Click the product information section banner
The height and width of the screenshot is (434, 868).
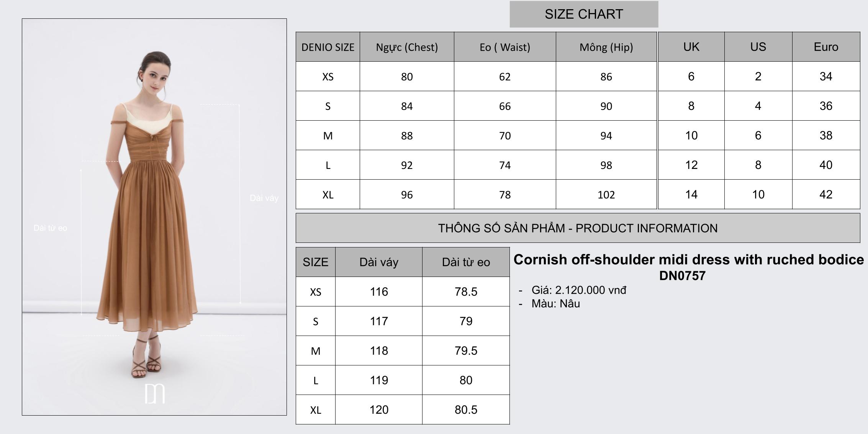click(x=578, y=228)
